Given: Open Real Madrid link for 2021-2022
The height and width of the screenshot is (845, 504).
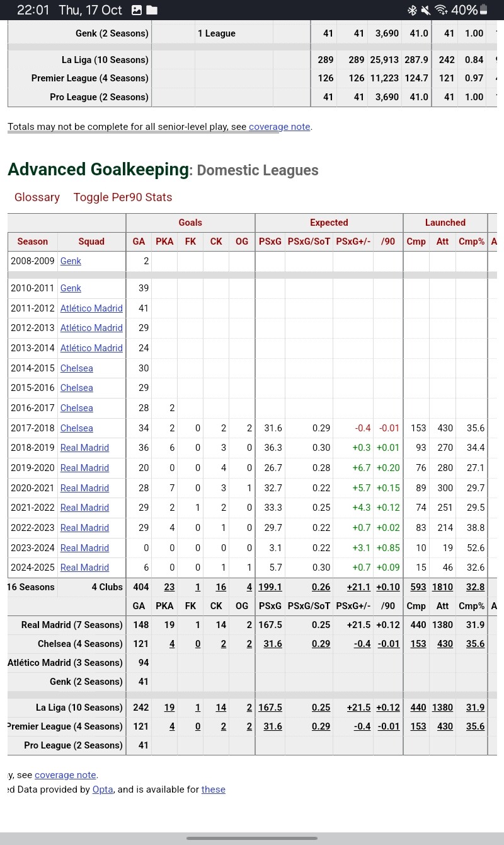Looking at the screenshot, I should pos(84,508).
